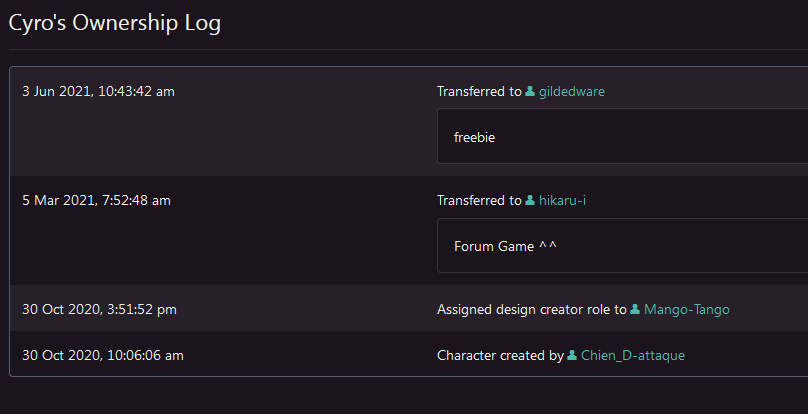Click "Transferred to" text in hikaru-i entry
Viewport: 808px width, 414px height.
(479, 201)
